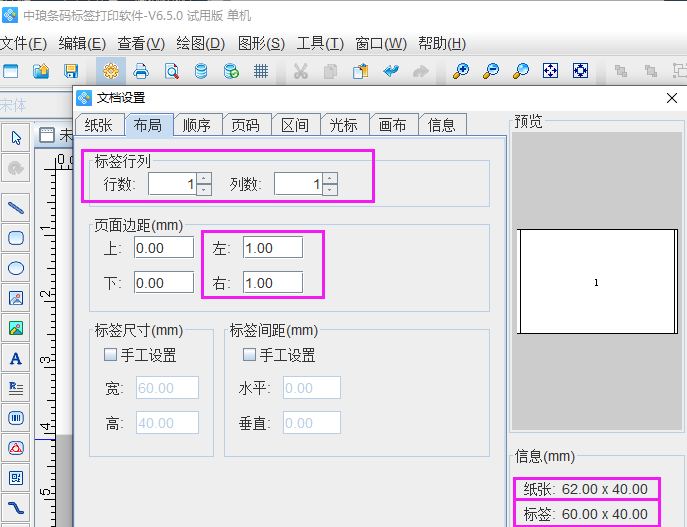Open the 帮助(H) menu
Image resolution: width=687 pixels, height=527 pixels.
(x=442, y=43)
